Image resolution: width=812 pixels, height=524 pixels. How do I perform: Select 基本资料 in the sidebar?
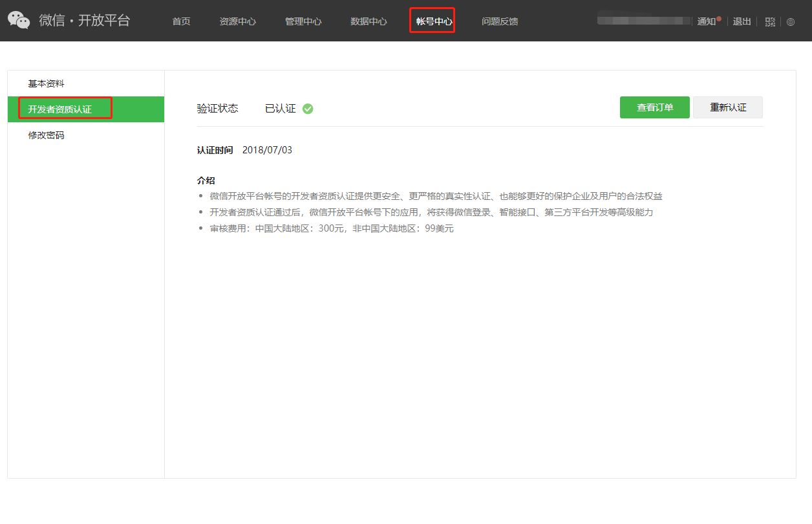coord(86,83)
